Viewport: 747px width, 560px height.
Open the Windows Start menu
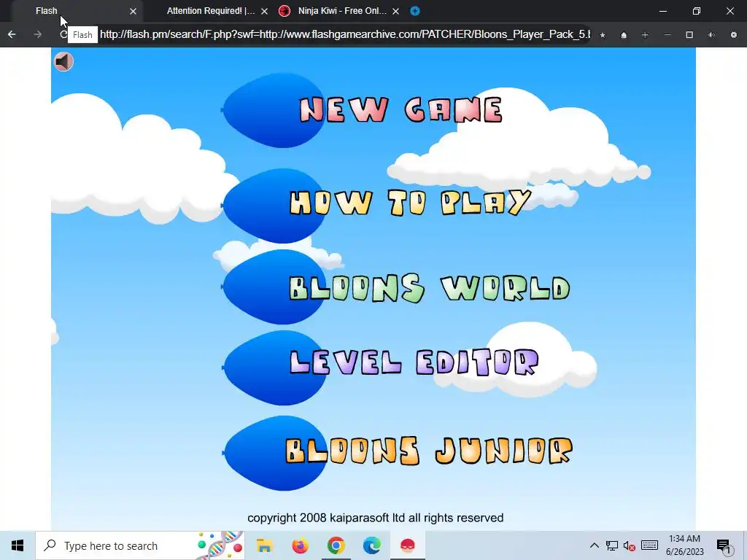point(18,545)
